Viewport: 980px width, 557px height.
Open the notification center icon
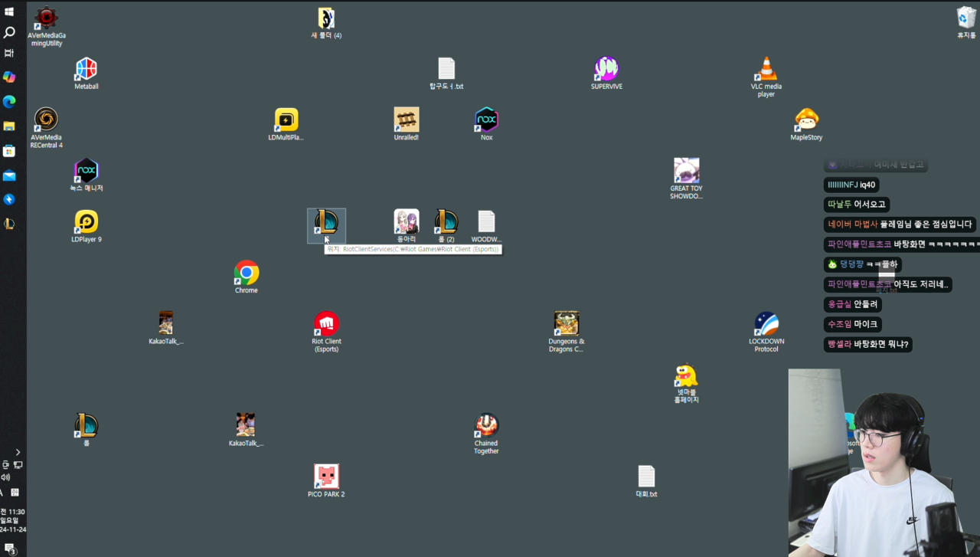point(11,549)
